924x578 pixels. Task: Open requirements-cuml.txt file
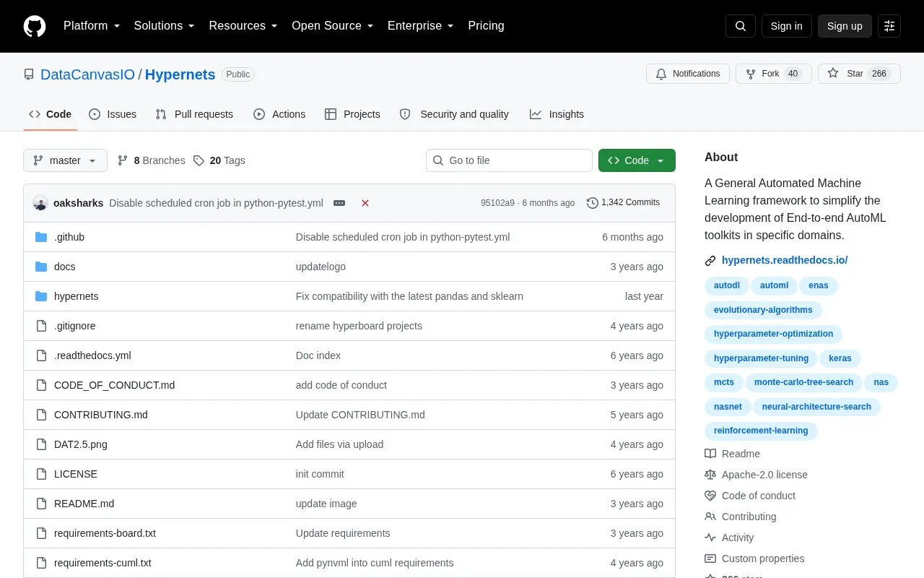click(x=103, y=563)
